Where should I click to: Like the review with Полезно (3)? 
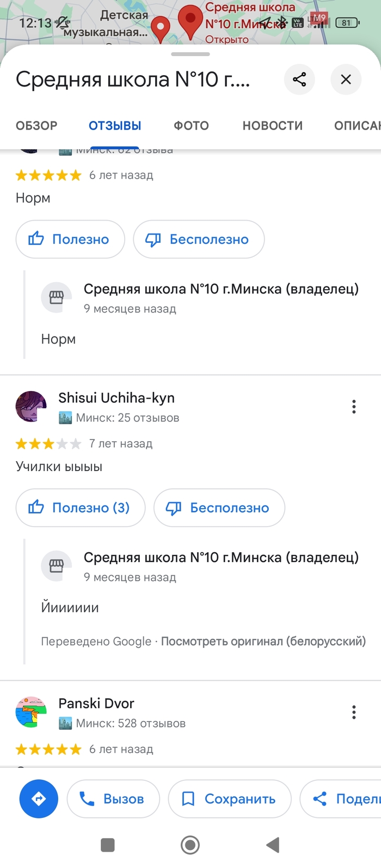(81, 508)
